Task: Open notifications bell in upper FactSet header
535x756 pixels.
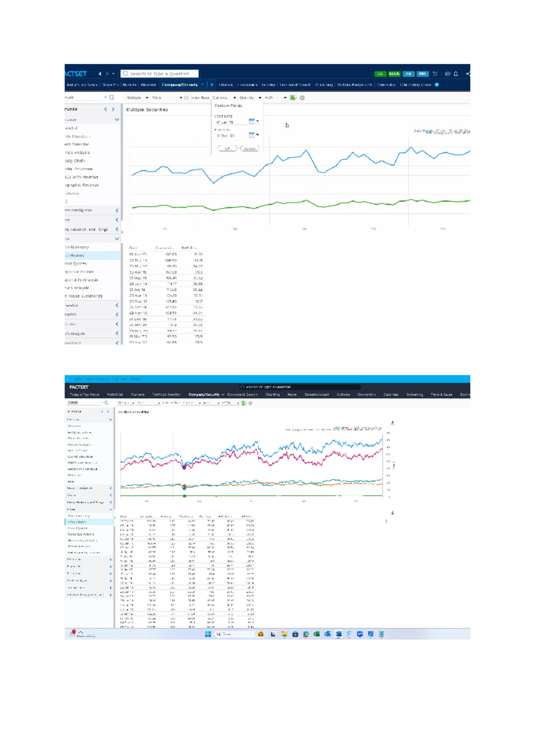Action: point(456,74)
